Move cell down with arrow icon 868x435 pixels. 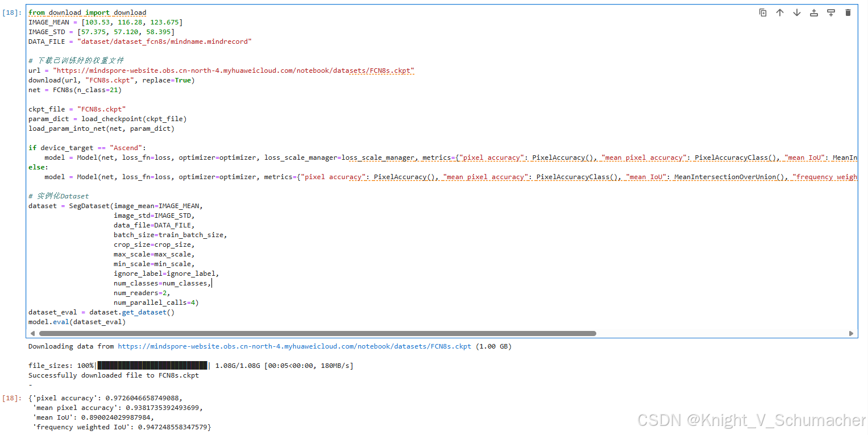[x=797, y=13]
